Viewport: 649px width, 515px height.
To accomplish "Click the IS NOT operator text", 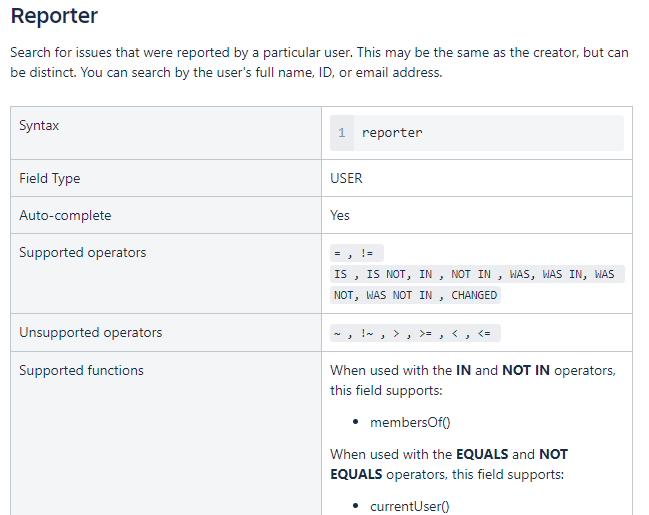I will coord(386,274).
